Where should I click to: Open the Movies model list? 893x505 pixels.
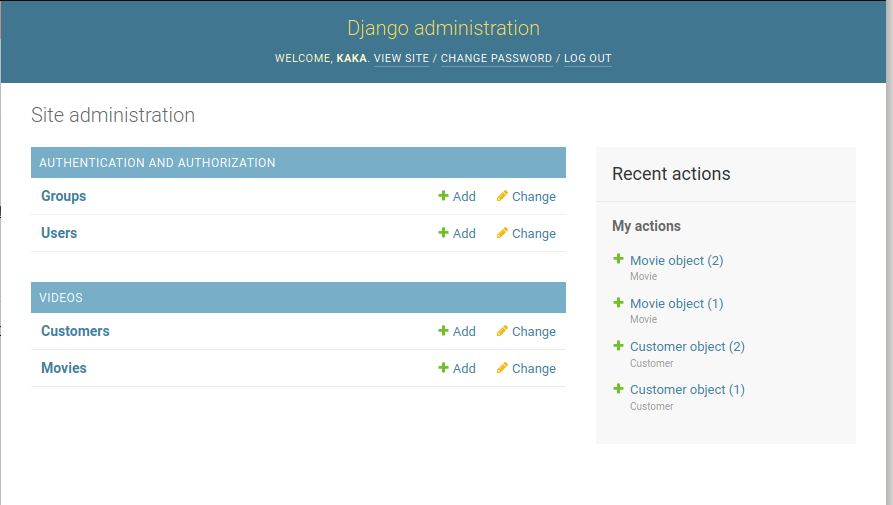[64, 368]
